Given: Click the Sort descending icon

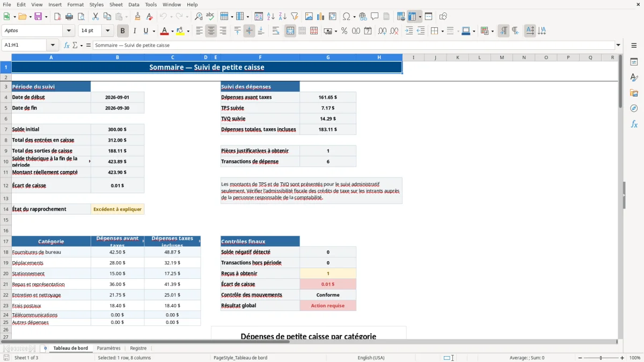Looking at the screenshot, I should tap(282, 17).
